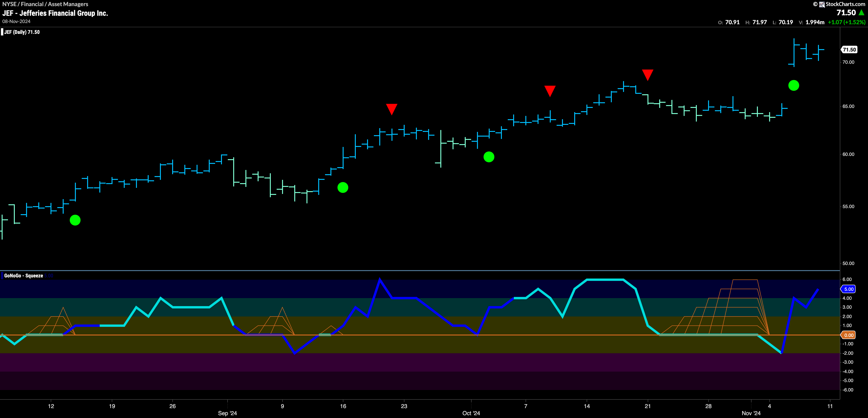Click the -6.00 oscillator axis label
The image size is (868, 418).
point(848,390)
